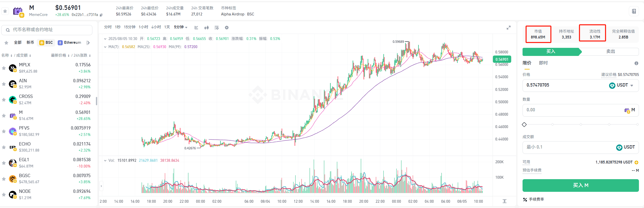Viewport: 644px width, 208px height.
Task: Click the green 买入 M button
Action: tap(580, 185)
